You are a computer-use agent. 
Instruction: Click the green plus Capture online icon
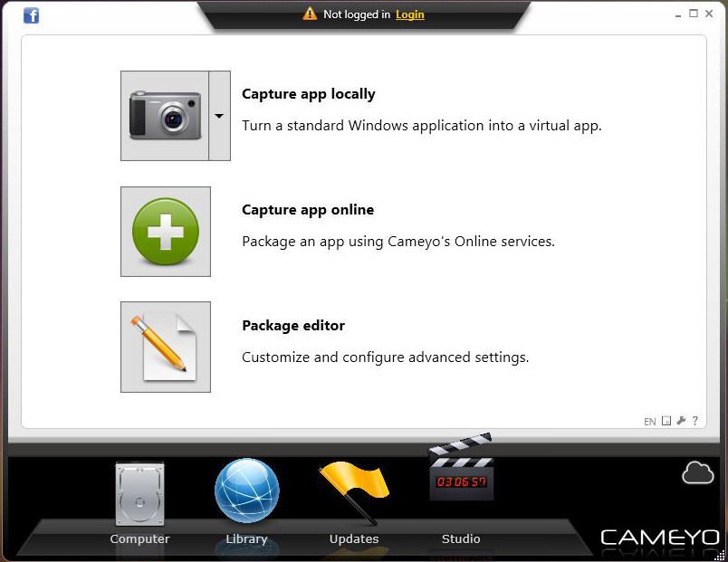click(x=166, y=232)
